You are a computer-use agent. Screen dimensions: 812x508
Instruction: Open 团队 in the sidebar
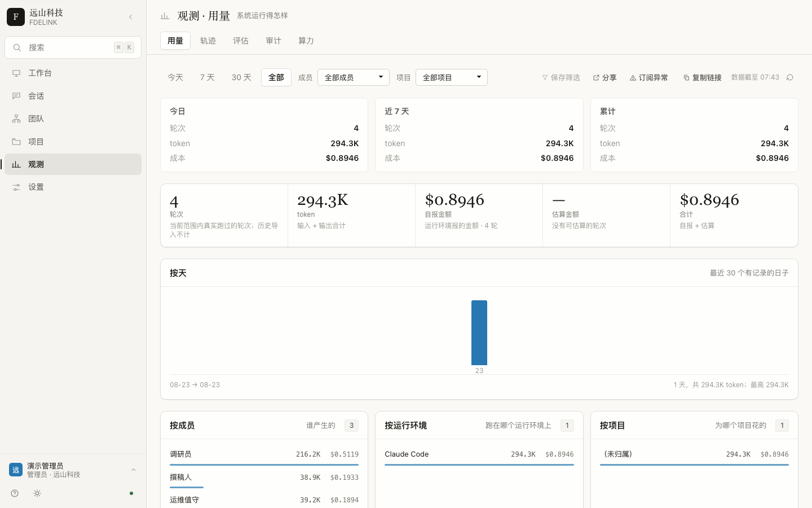(73, 119)
